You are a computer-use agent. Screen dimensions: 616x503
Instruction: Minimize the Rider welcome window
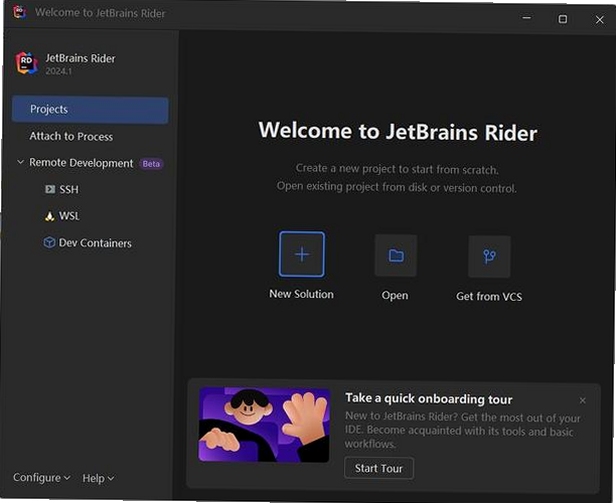click(x=527, y=18)
